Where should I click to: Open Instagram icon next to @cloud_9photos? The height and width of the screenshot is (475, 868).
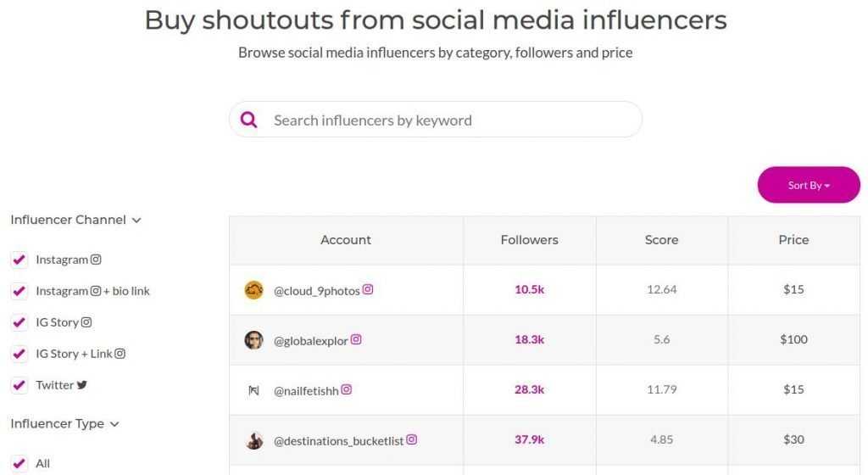[368, 289]
